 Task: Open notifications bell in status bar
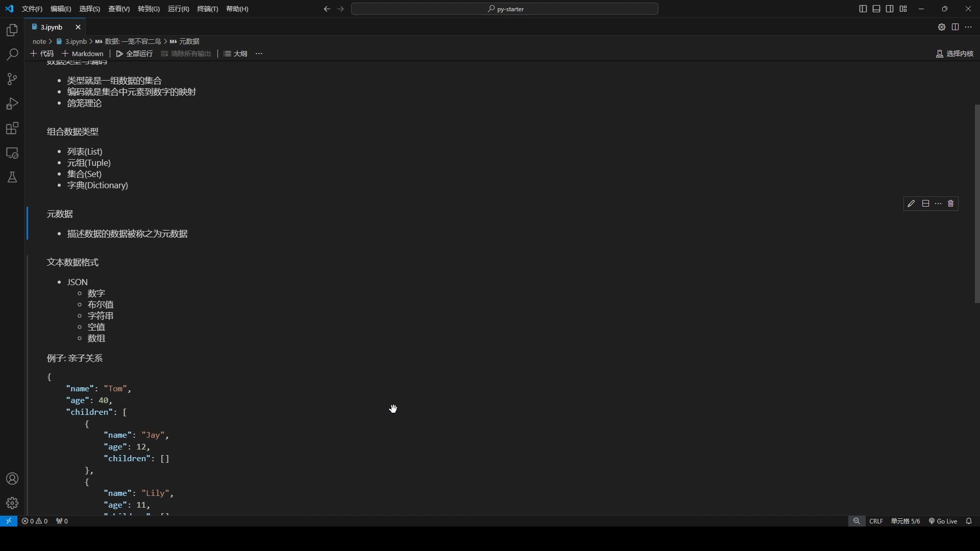pyautogui.click(x=969, y=521)
